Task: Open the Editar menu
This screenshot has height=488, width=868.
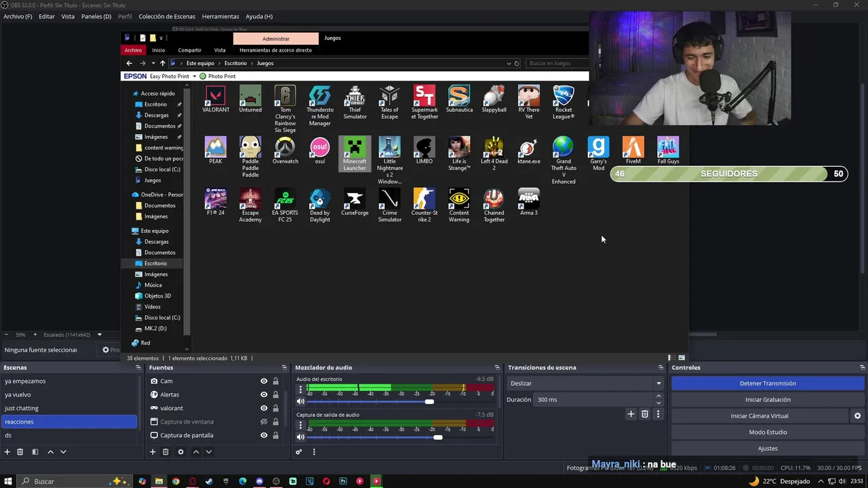Action: [x=47, y=16]
